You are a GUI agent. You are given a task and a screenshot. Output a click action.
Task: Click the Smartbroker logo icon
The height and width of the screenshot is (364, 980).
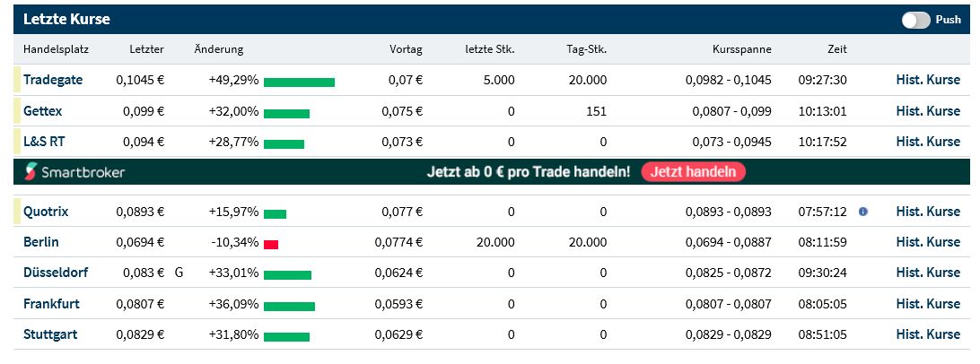click(x=31, y=171)
